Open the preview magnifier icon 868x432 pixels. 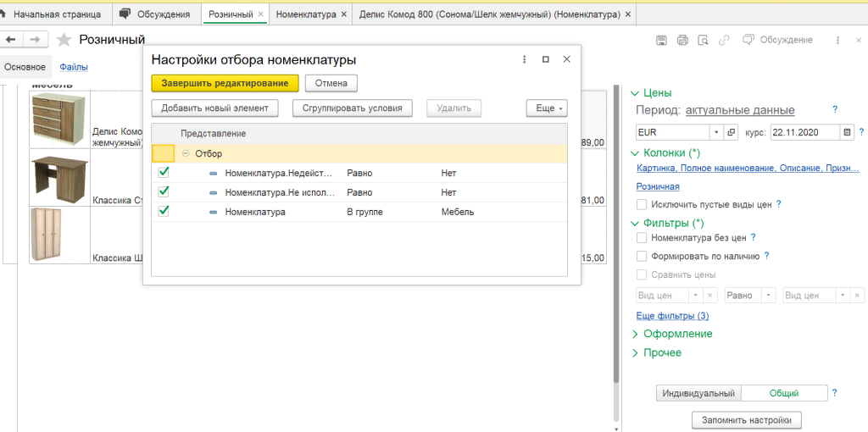[703, 40]
